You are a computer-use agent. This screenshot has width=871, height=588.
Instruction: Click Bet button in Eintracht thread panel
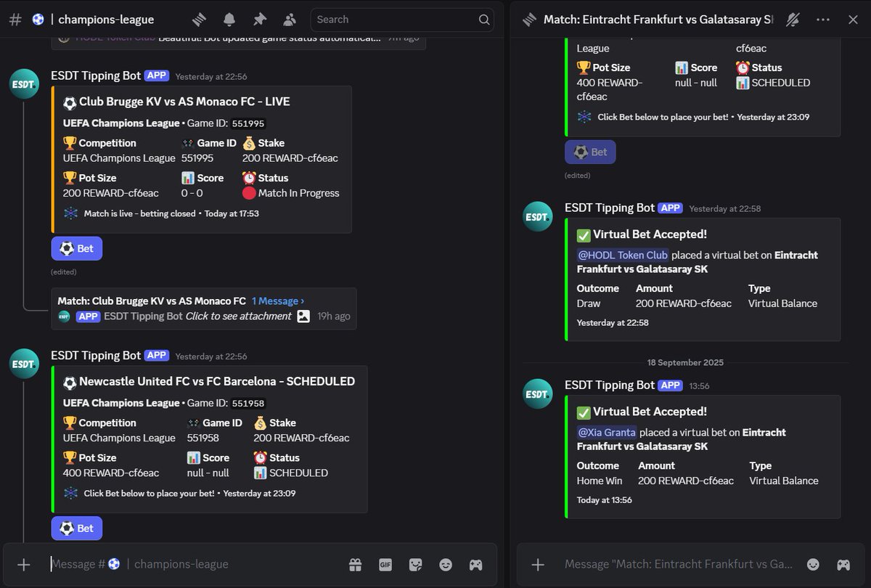coord(590,152)
